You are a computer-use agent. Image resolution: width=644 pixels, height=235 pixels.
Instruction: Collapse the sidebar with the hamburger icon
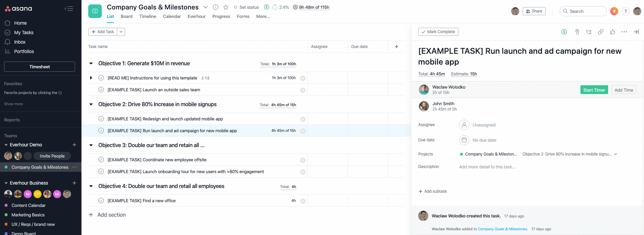pos(69,9)
